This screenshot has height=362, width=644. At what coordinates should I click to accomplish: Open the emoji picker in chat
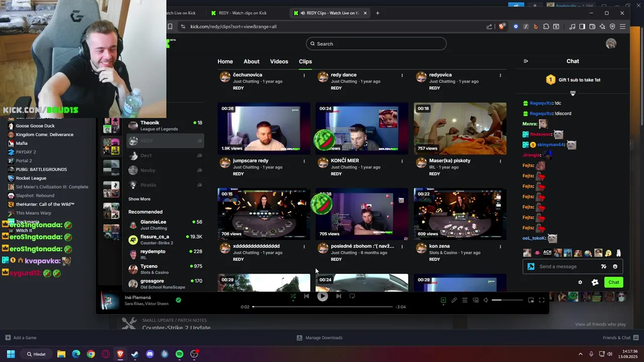(615, 266)
